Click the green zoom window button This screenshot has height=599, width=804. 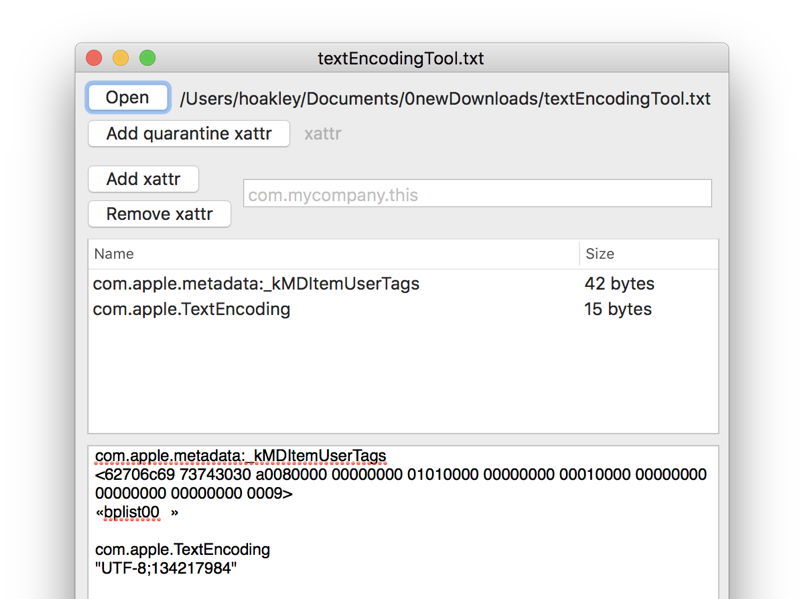coord(147,59)
